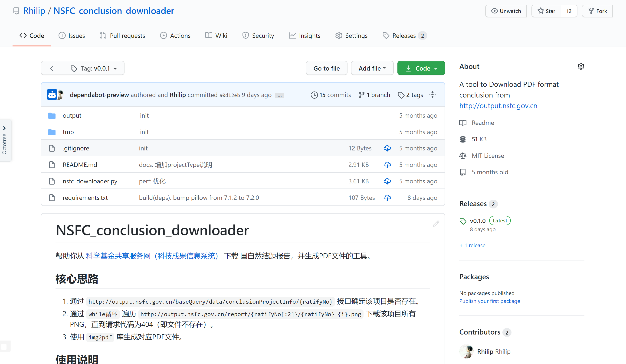The height and width of the screenshot is (364, 626).
Task: View the 15 commits history
Action: point(331,95)
